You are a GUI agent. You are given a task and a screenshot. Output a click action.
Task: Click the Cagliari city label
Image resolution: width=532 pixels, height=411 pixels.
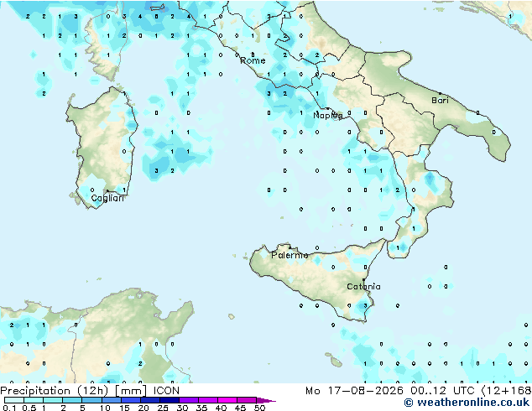tap(107, 198)
